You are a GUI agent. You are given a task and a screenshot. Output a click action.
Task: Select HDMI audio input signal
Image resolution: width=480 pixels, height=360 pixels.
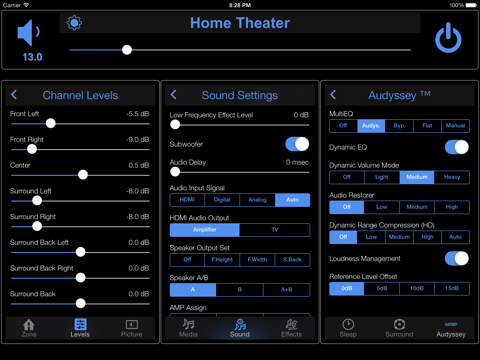tap(187, 200)
